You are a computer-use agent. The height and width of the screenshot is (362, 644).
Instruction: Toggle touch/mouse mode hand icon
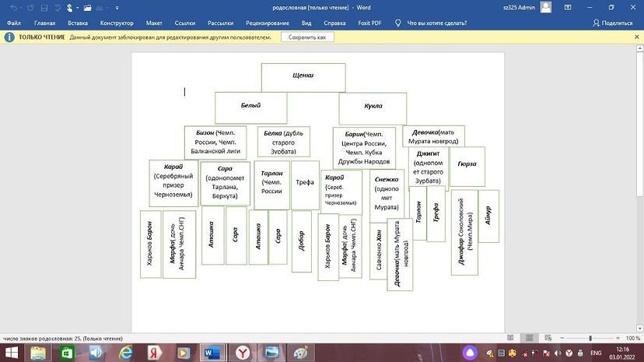point(70,8)
